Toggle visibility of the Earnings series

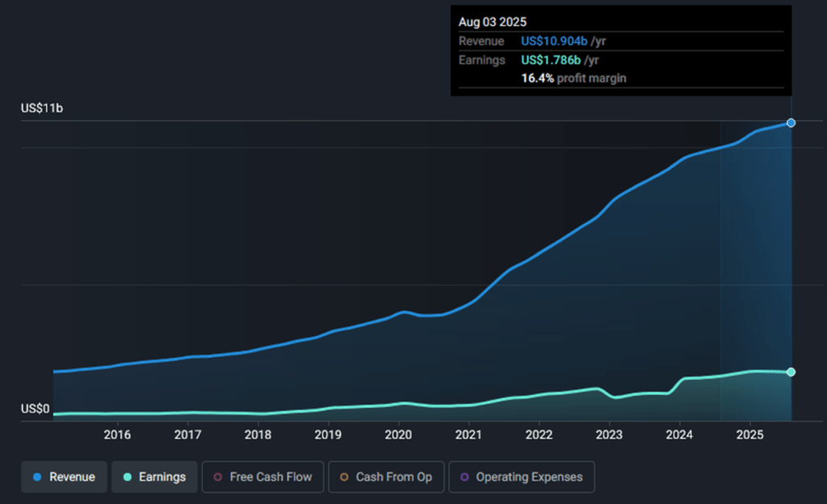[154, 477]
